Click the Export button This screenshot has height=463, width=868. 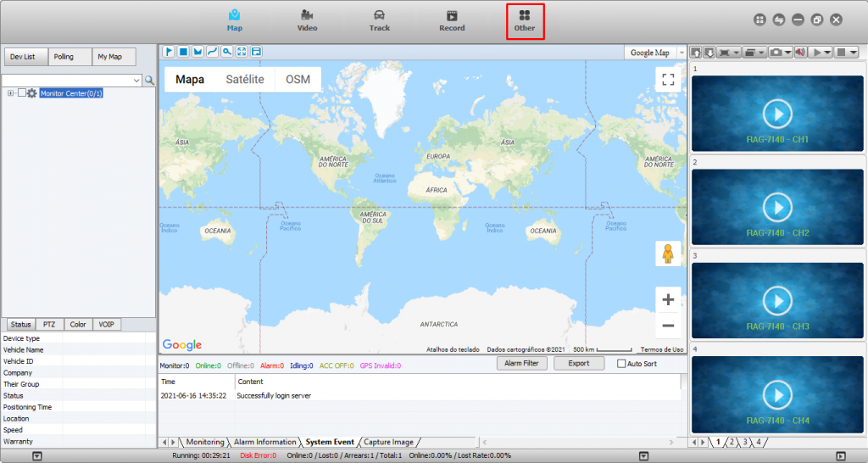(578, 363)
